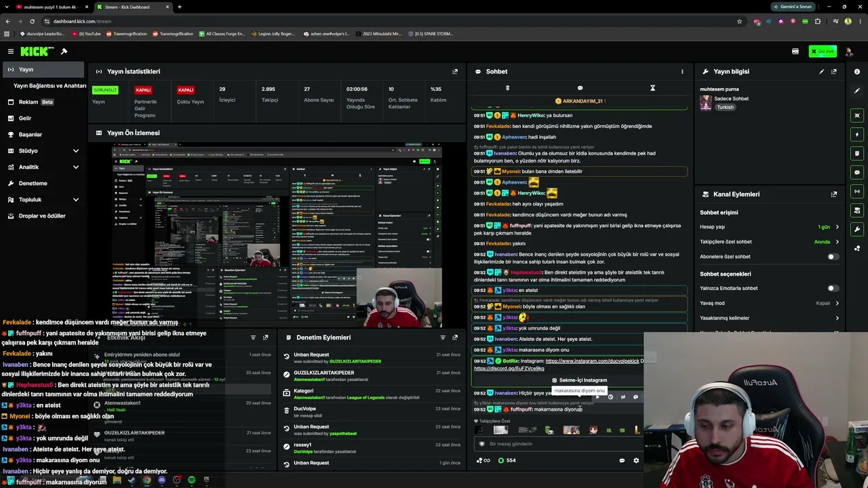This screenshot has height=488, width=868.
Task: Click the Gemini'a Sorun button
Action: (x=793, y=7)
